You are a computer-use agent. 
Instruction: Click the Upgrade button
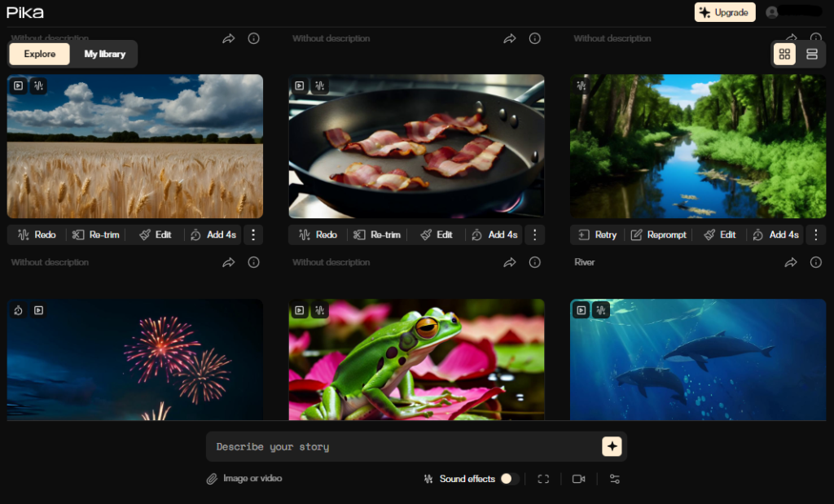click(724, 12)
